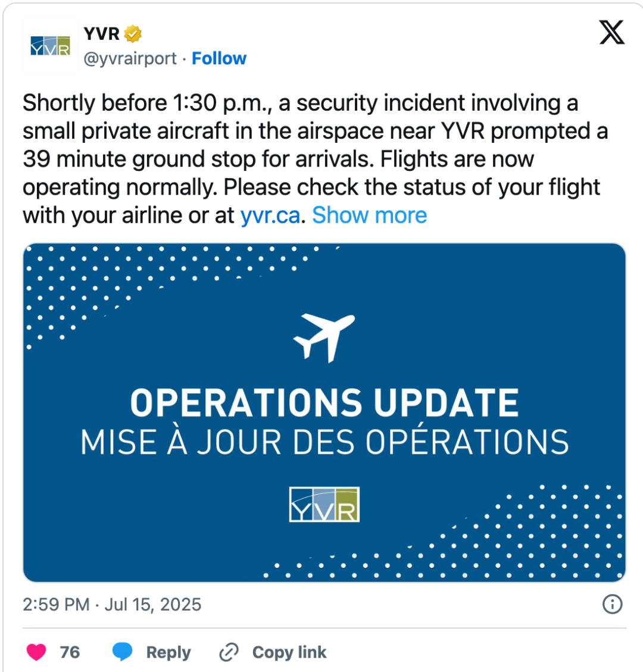Open the @yvrairport handle
The height and width of the screenshot is (672, 643).
click(x=130, y=58)
